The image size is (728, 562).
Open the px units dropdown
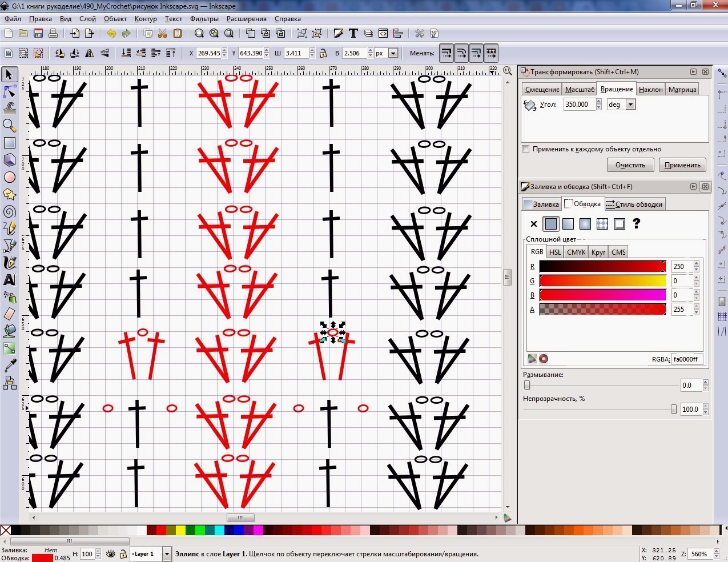393,53
